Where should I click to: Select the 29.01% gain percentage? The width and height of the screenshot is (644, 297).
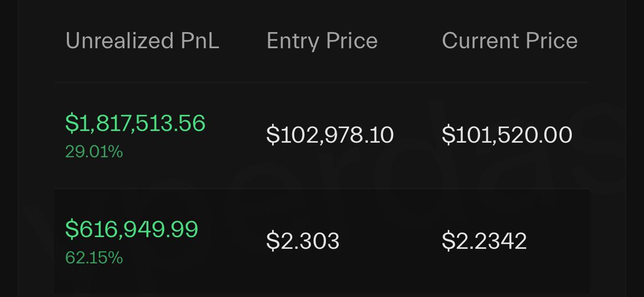(x=94, y=151)
